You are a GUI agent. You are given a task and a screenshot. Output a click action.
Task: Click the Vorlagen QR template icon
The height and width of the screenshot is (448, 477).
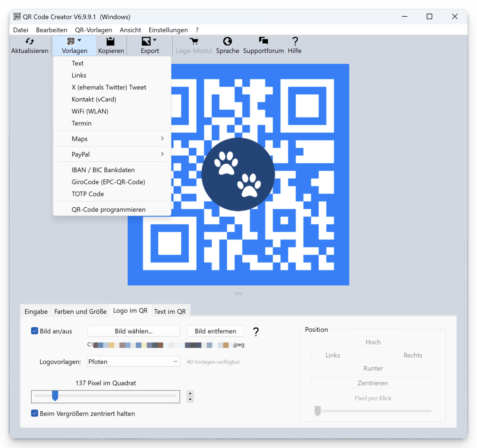click(71, 41)
